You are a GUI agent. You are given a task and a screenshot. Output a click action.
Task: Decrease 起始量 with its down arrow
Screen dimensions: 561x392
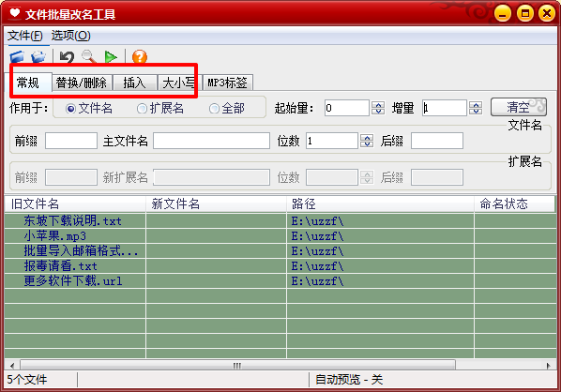pyautogui.click(x=378, y=112)
